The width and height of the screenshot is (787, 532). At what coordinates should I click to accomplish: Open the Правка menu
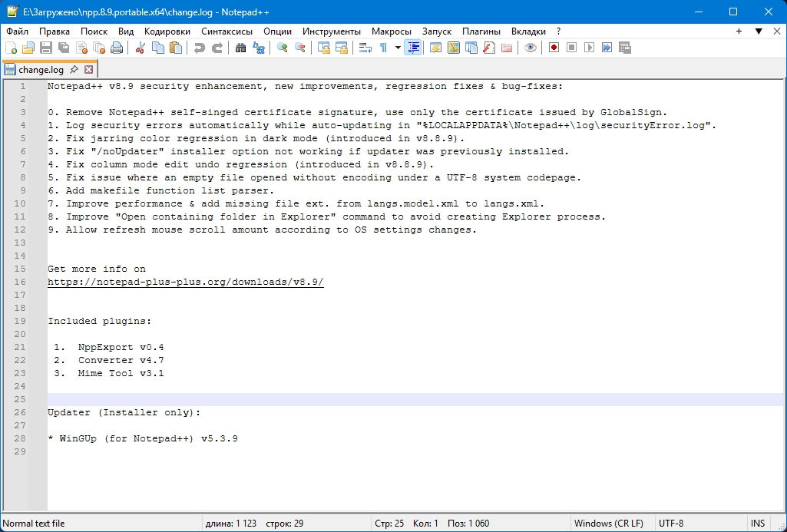tap(55, 31)
